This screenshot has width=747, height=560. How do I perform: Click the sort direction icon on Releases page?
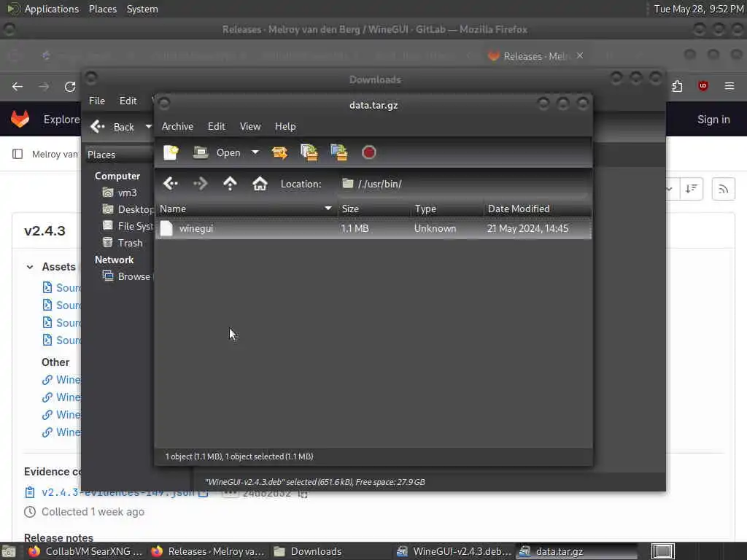692,189
